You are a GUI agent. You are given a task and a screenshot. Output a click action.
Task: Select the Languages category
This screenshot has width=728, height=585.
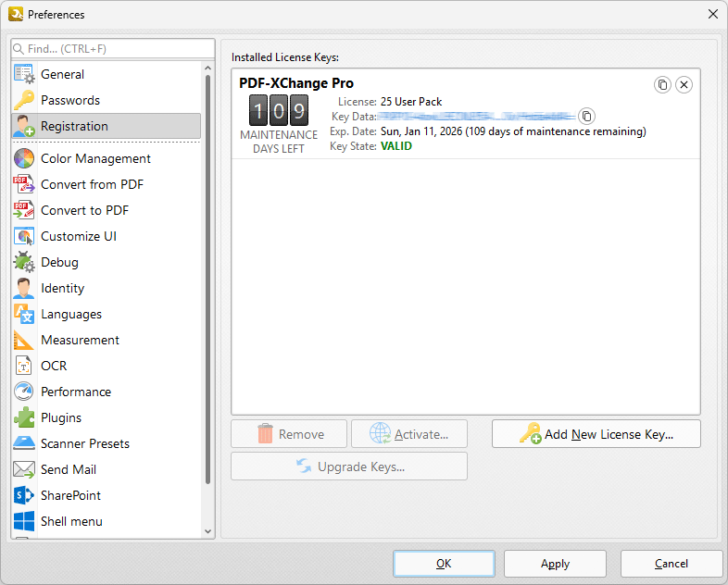(107, 314)
